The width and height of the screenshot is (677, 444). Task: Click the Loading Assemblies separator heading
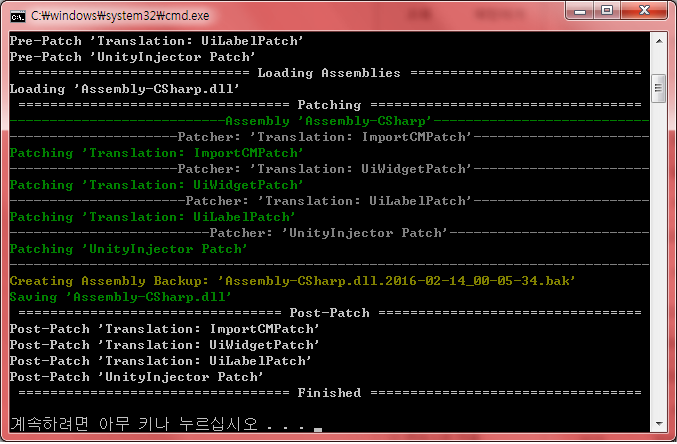[x=329, y=73]
